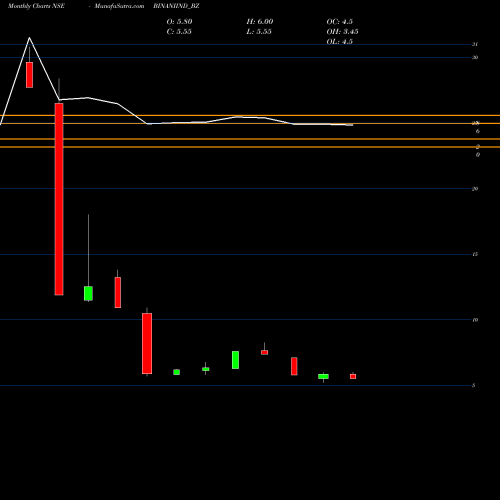This screenshot has height=500, width=500.
Task: Click the MunafaSutra.com label
Action: click(119, 6)
